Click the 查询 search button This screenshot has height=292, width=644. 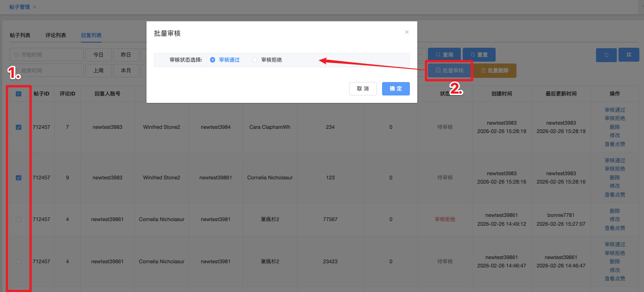[x=444, y=55]
